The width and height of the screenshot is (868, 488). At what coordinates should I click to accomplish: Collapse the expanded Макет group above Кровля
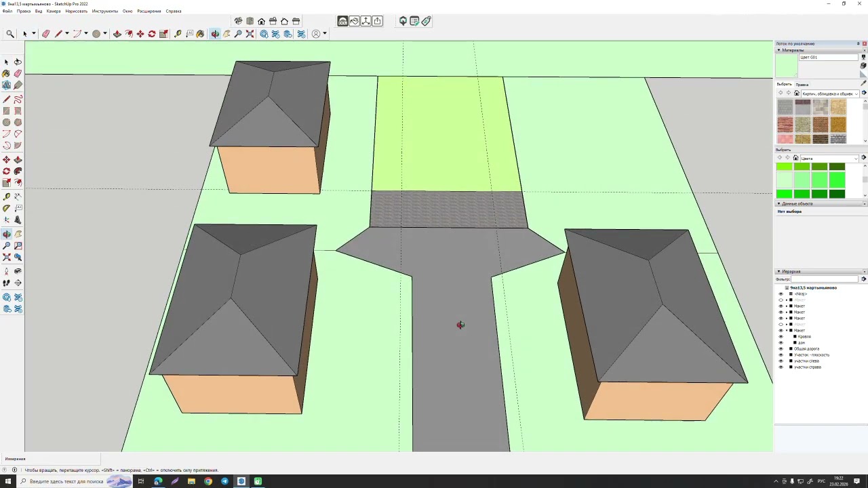pyautogui.click(x=787, y=331)
